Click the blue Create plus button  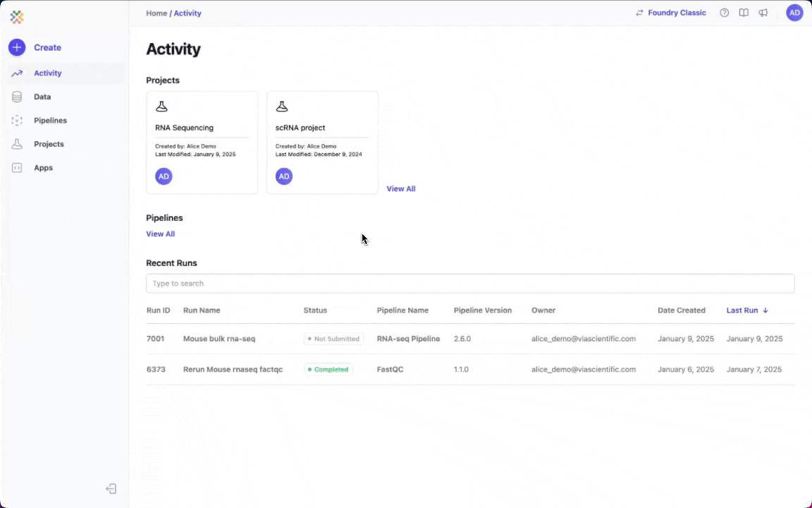17,47
